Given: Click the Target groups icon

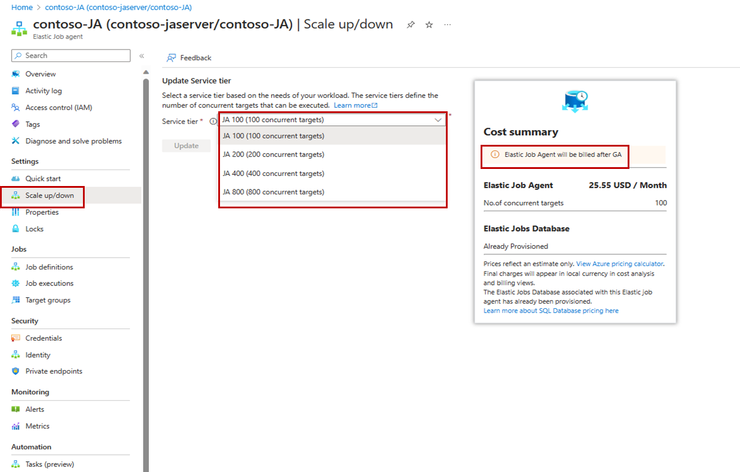Looking at the screenshot, I should (16, 300).
